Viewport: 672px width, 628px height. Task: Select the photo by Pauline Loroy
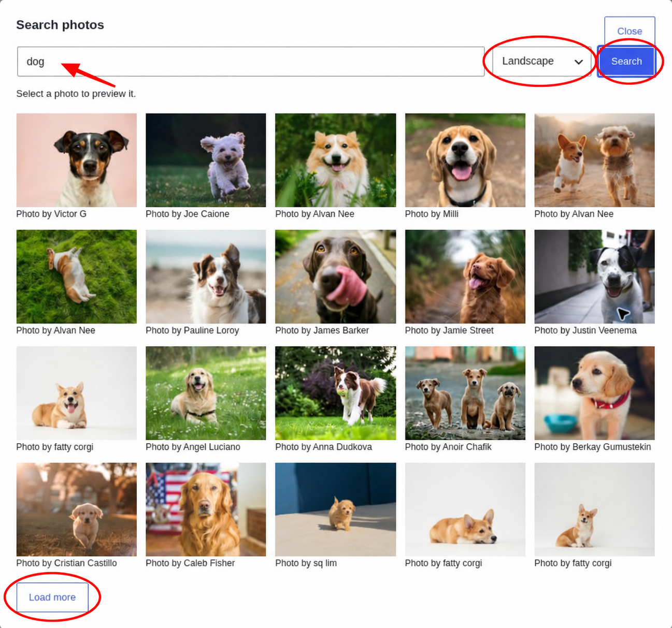(x=206, y=277)
